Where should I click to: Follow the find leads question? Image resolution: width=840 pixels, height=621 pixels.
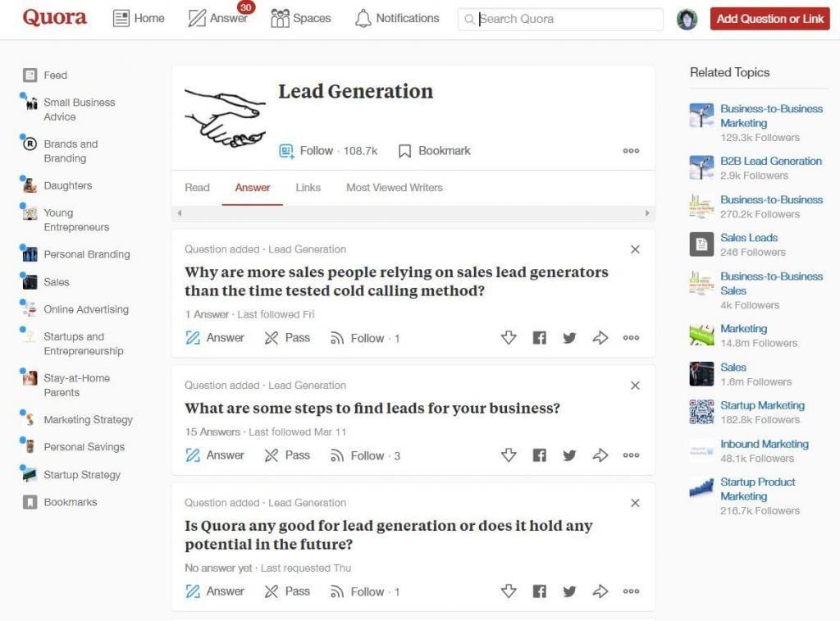point(365,455)
